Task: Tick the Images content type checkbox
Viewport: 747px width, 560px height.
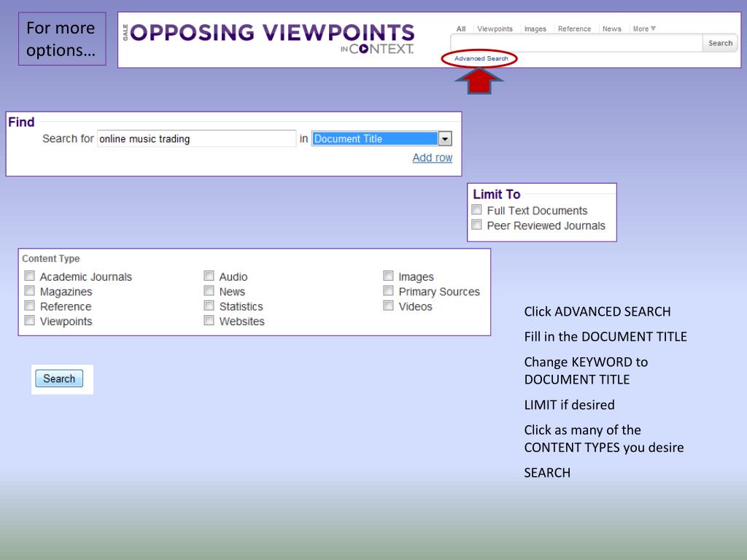Action: pos(388,276)
